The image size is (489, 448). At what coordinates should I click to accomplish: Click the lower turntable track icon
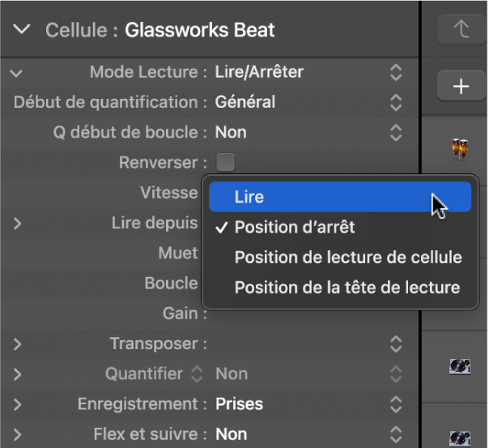[460, 438]
